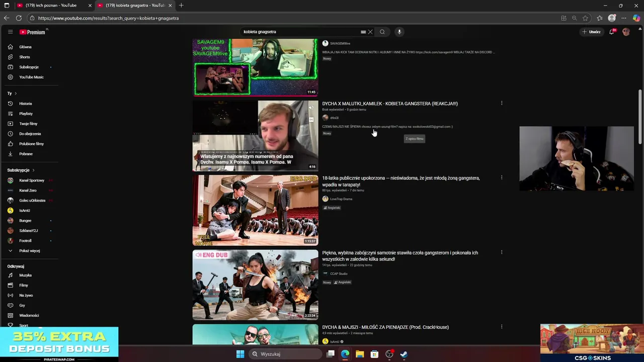
Task: Open a new browser tab
Action: coord(181,5)
